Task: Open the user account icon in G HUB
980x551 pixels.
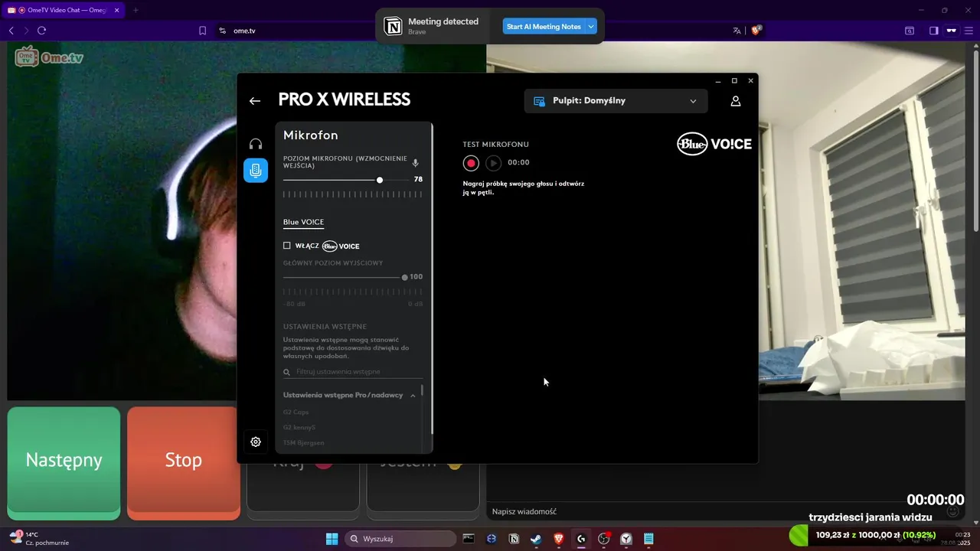Action: [x=735, y=101]
